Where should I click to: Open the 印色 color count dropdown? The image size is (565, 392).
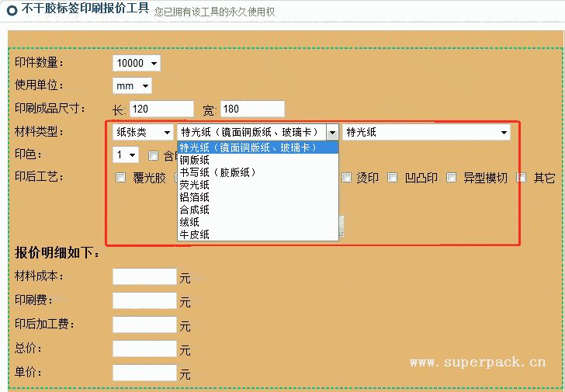[x=127, y=155]
